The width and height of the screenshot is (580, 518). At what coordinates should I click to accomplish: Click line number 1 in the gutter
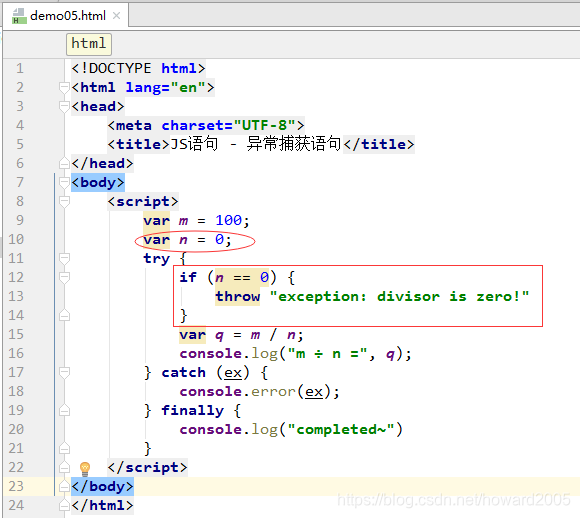[20, 68]
